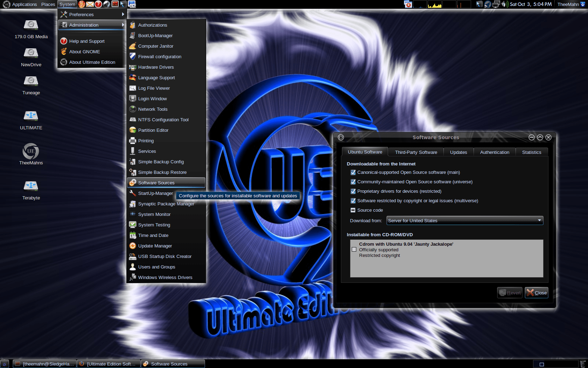Select Help and Support in the System menu
The width and height of the screenshot is (588, 368).
pyautogui.click(x=92, y=41)
